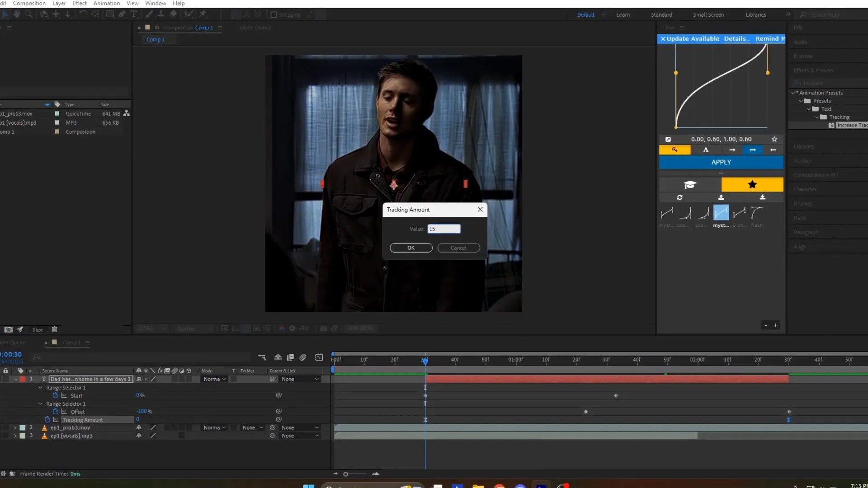Click the Flow star favorite icon beside curve values

[x=774, y=139]
